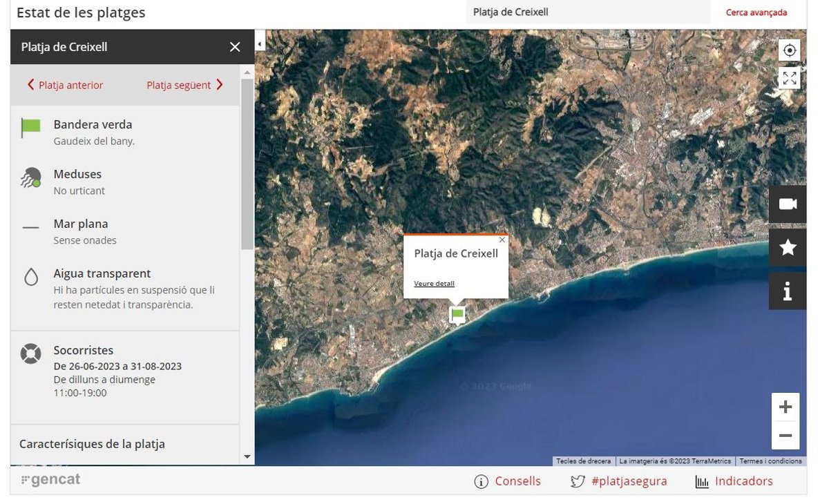Open Cerca avançada
Screen dimensions: 829x504
pos(756,12)
